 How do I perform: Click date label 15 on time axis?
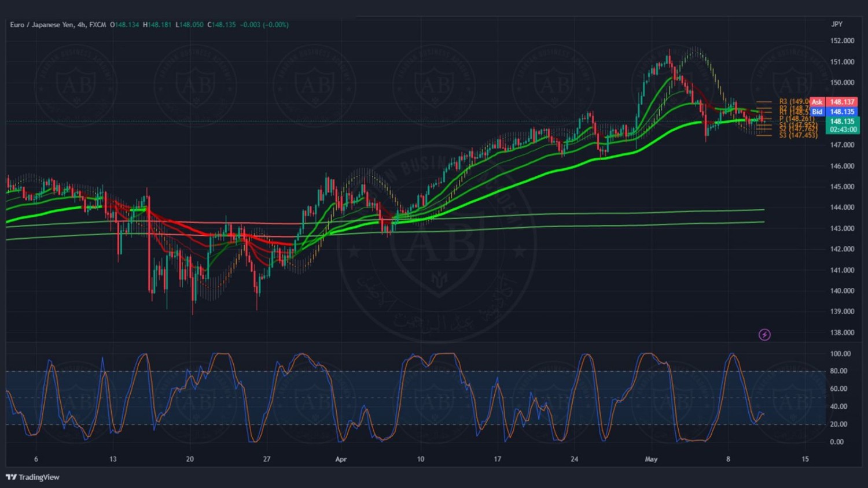805,459
